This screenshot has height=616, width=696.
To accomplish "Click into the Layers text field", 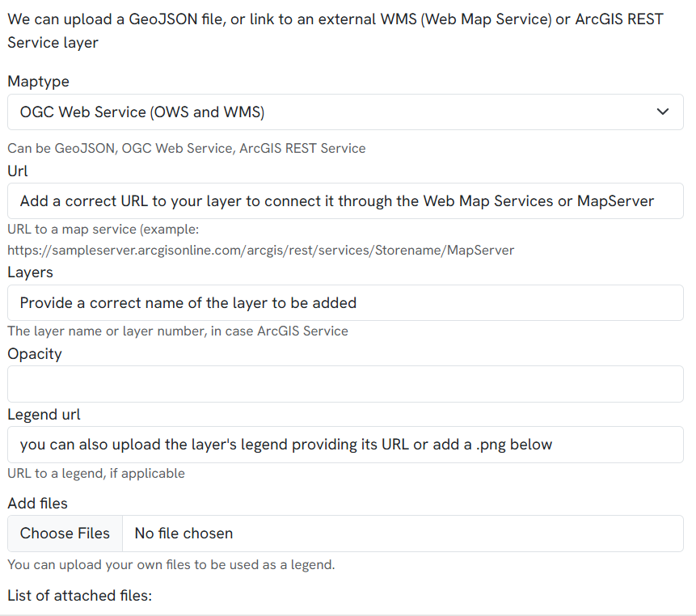I will [x=345, y=303].
